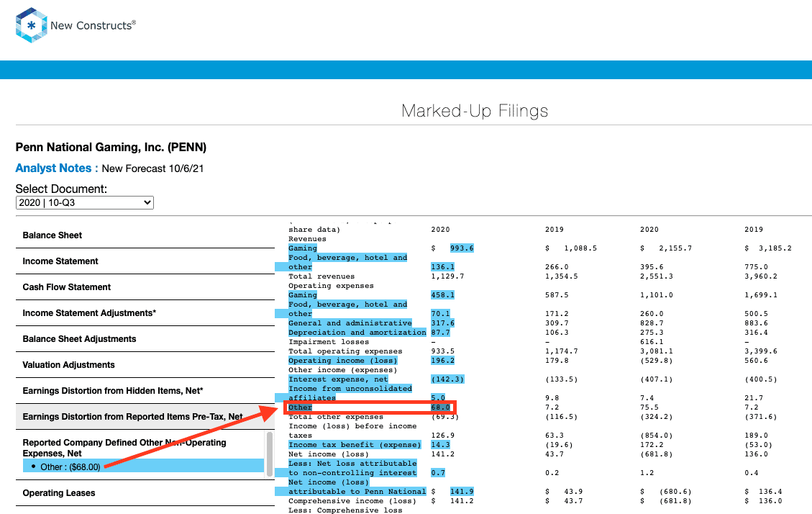The image size is (812, 514).
Task: Click highlighted Interest expense, net label
Action: (x=338, y=379)
